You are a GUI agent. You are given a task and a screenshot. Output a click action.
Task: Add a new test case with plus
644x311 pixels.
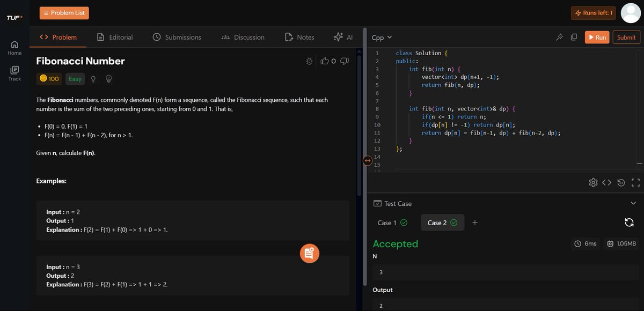[x=475, y=223]
